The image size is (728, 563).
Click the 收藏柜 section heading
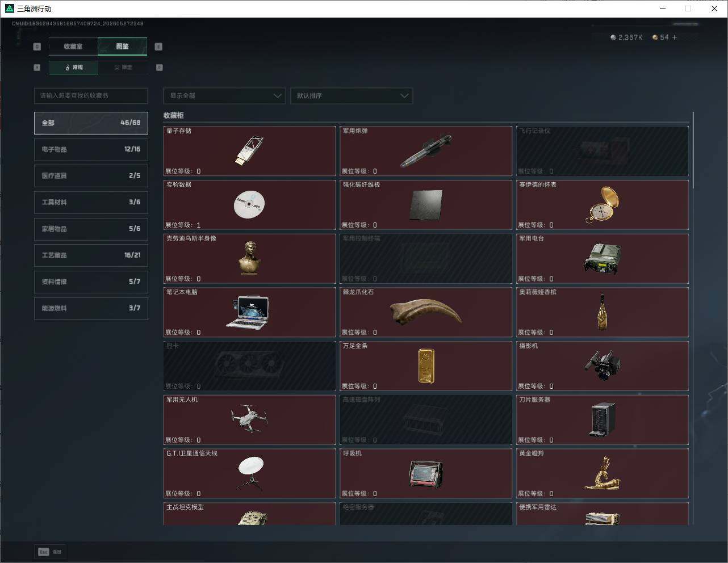coord(174,115)
